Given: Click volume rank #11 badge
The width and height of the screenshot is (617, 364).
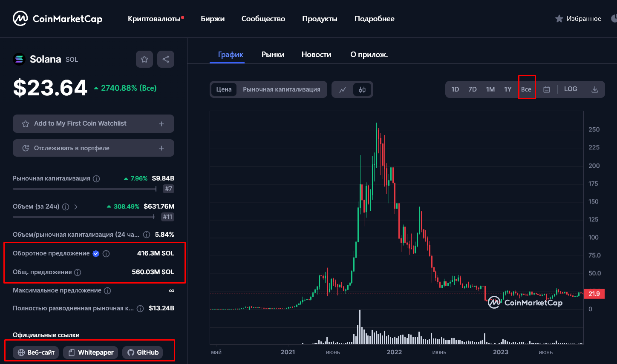Looking at the screenshot, I should tap(168, 217).
